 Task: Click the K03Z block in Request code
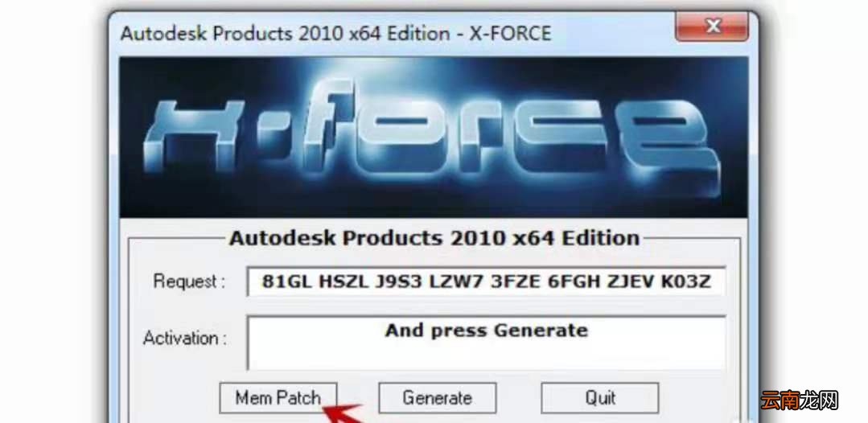[686, 281]
